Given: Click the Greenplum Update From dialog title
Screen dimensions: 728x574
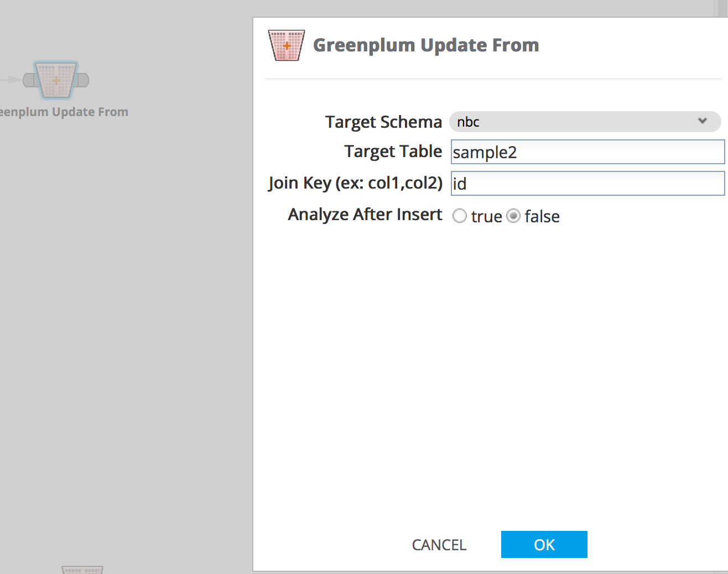Looking at the screenshot, I should click(x=427, y=45).
